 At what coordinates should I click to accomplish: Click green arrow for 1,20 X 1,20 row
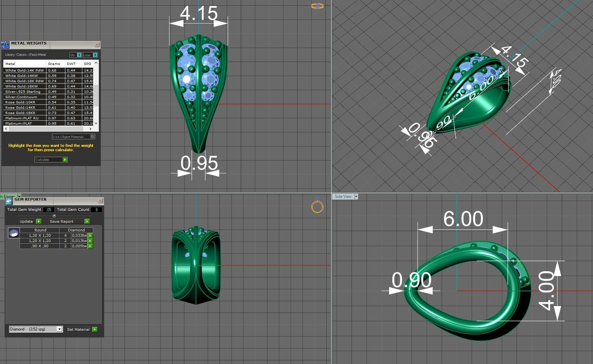[x=90, y=241]
